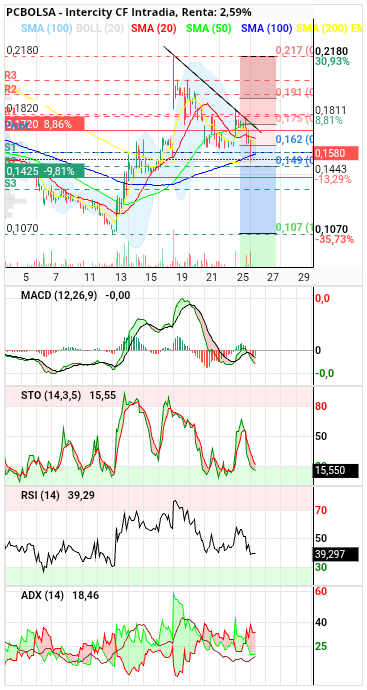
Task: Click the -13,29% right axis percentage
Action: (x=334, y=179)
